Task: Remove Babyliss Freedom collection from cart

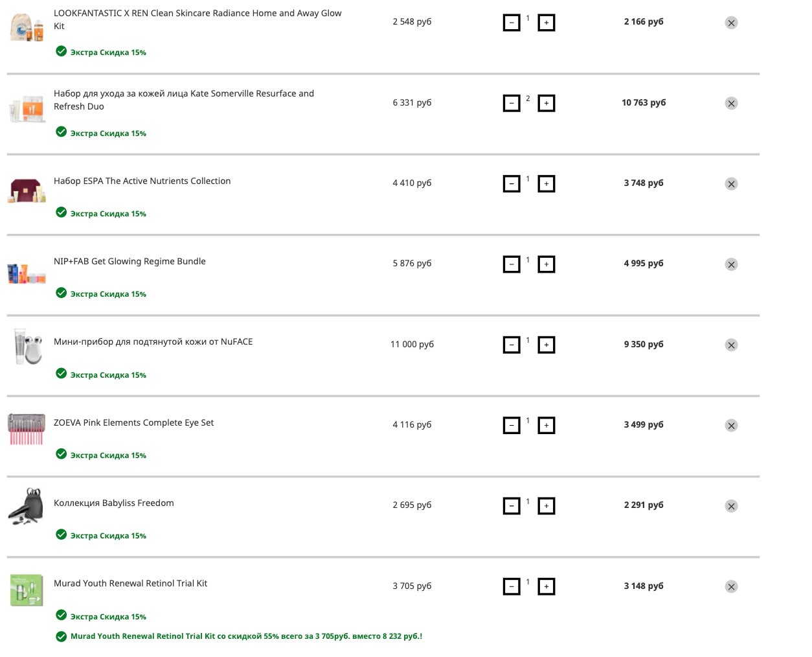Action: [x=731, y=506]
